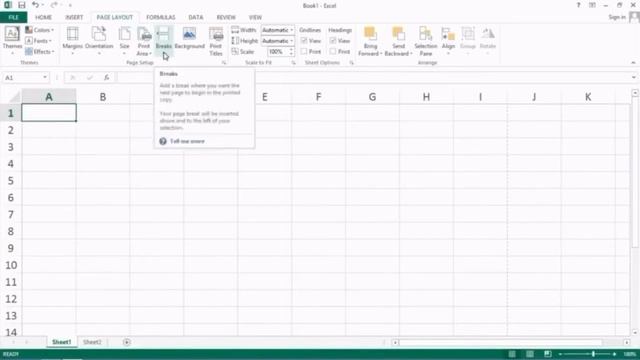Viewport: 640px width, 360px height.
Task: Toggle Gridlines Print checkbox
Action: tap(304, 51)
